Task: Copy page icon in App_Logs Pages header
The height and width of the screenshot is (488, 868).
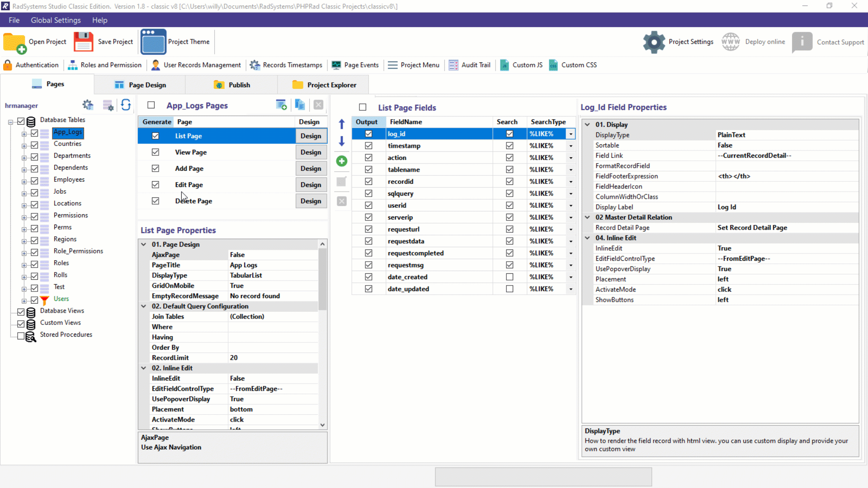Action: point(300,105)
